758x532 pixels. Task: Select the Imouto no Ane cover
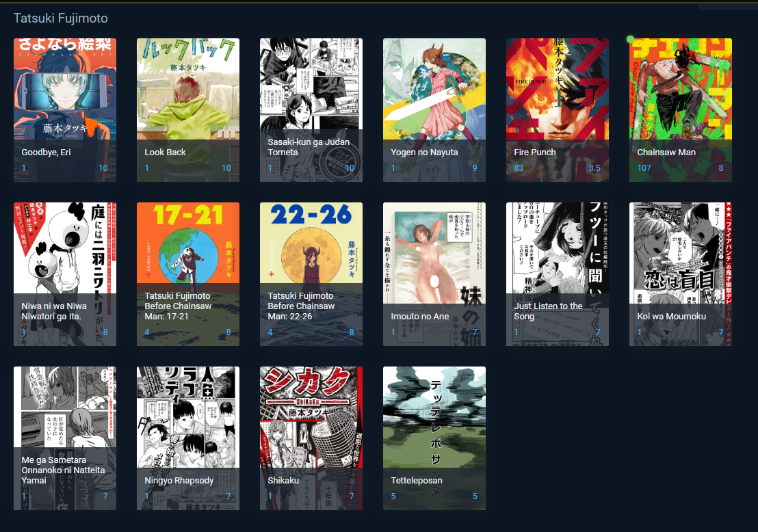[434, 274]
